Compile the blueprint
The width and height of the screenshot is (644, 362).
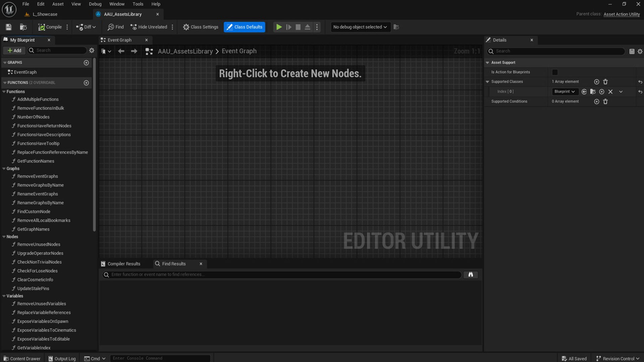(50, 27)
